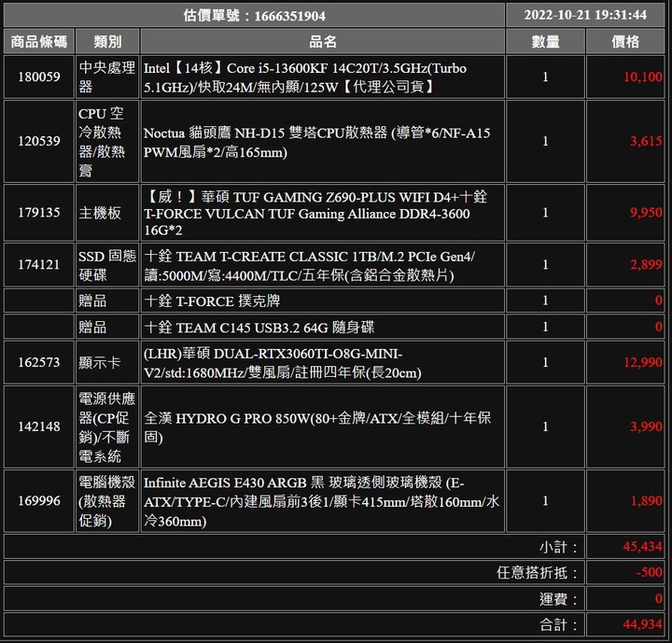Click the 價格 column header
672x643 pixels.
pos(625,42)
